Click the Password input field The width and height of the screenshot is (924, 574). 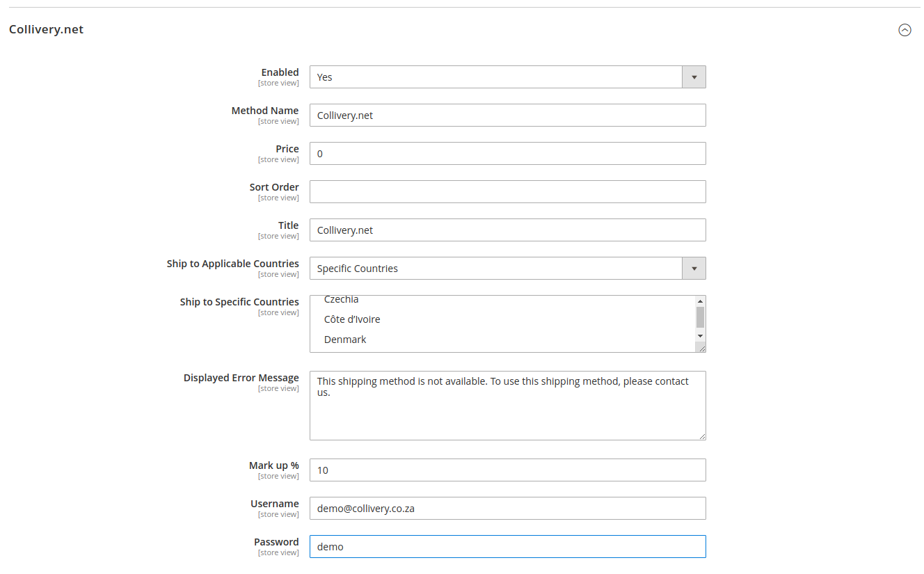tap(507, 547)
